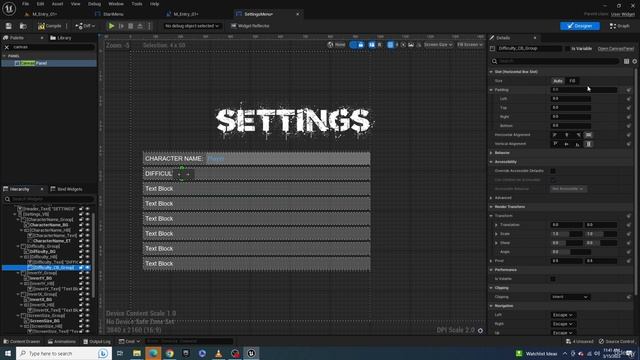Screen dimensions: 640x360
Task: Switch to the Library tab
Action: point(61,38)
